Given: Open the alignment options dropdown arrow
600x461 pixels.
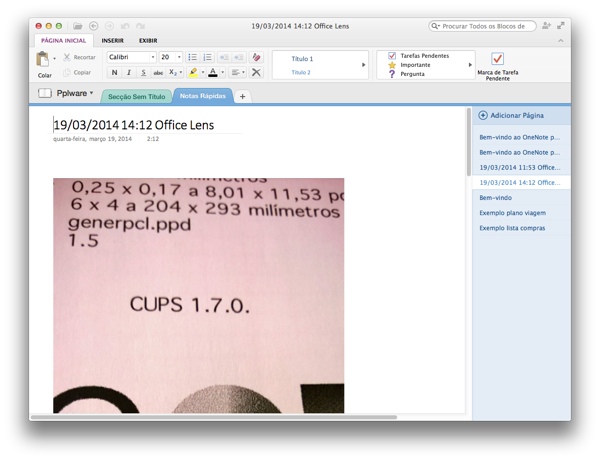Looking at the screenshot, I should (243, 72).
